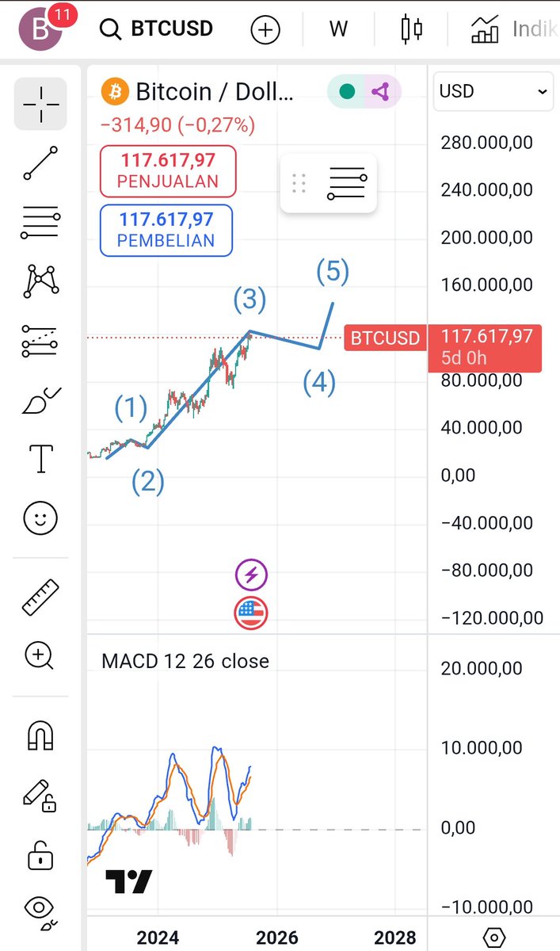Select the trend line drawing tool
560x951 pixels.
pyautogui.click(x=40, y=162)
